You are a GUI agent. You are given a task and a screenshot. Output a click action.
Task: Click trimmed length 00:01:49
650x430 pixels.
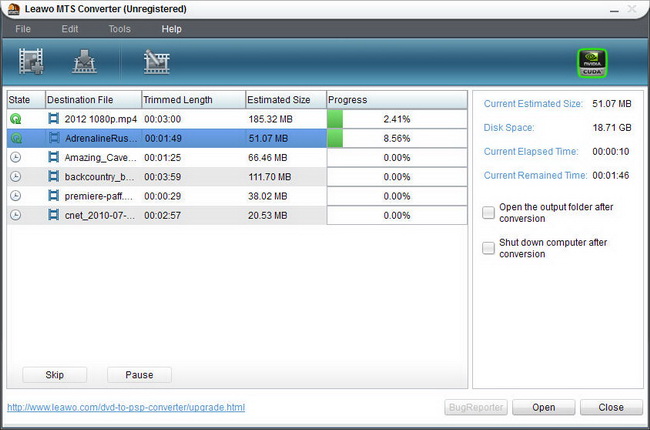coord(163,138)
